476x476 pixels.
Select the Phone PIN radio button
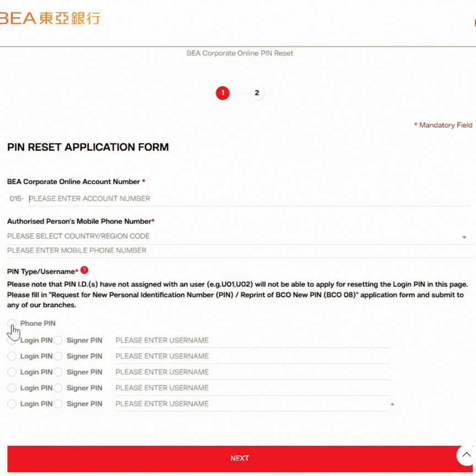click(x=12, y=323)
